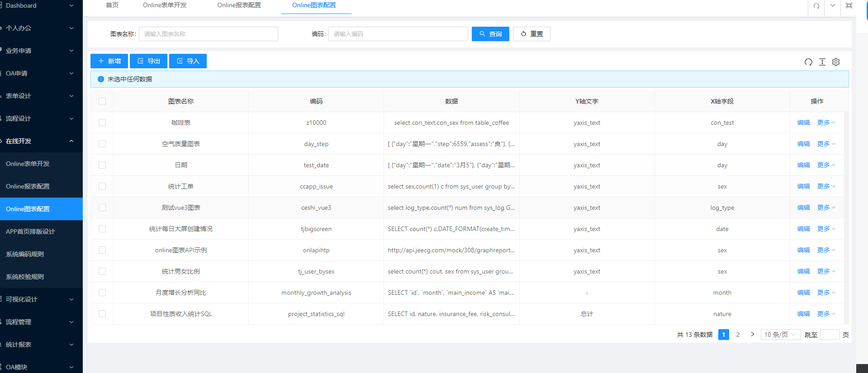The image size is (868, 373).
Task: Check the 统计工单 row checkbox
Action: [x=102, y=186]
